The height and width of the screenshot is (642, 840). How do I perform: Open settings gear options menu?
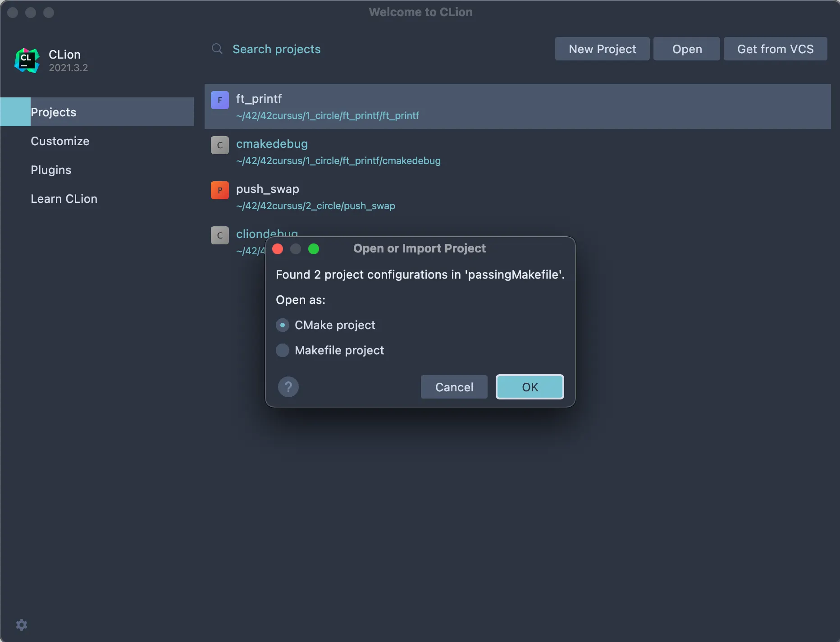(x=22, y=624)
